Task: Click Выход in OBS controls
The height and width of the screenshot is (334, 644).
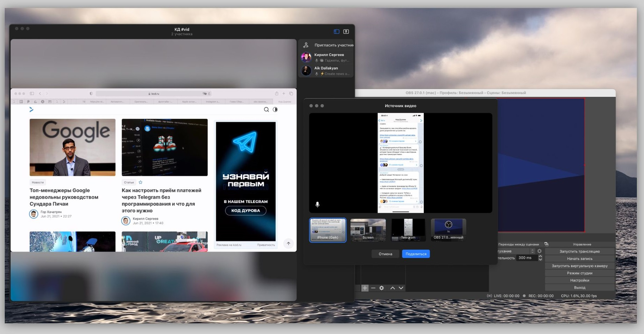Action: (580, 288)
